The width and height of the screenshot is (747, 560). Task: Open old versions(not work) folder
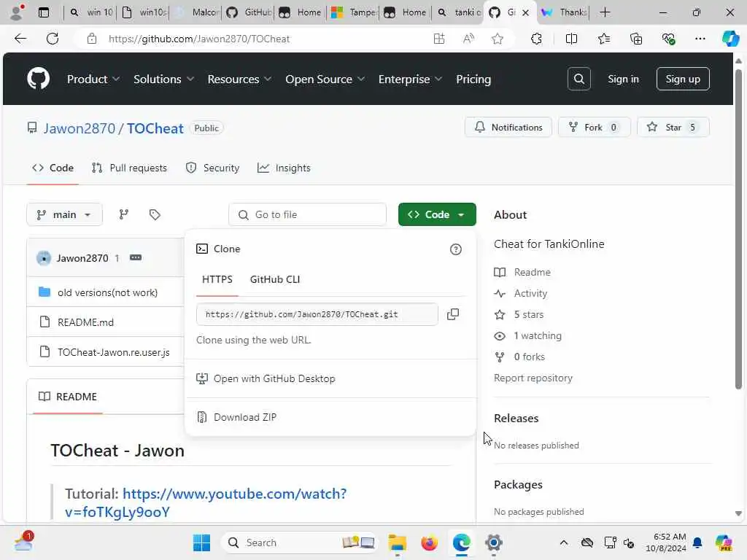pos(108,293)
